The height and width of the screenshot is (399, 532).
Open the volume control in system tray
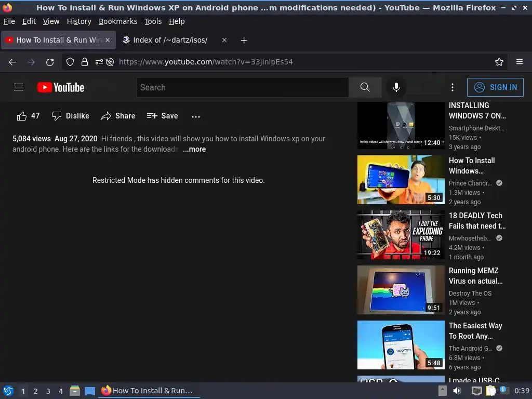457,391
